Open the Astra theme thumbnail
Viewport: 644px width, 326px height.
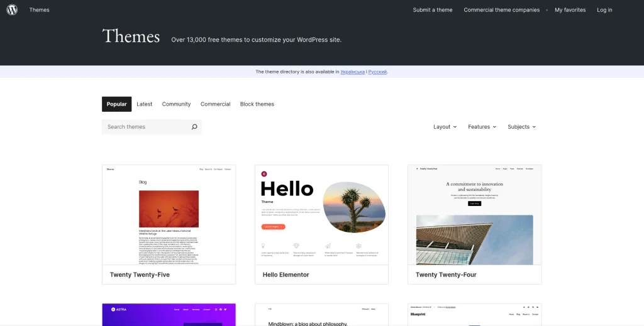(169, 315)
